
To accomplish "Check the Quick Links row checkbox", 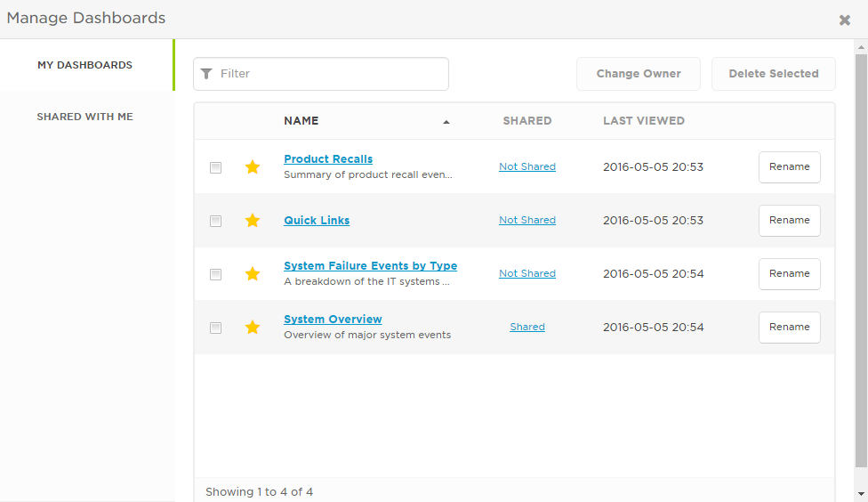I will click(x=215, y=221).
